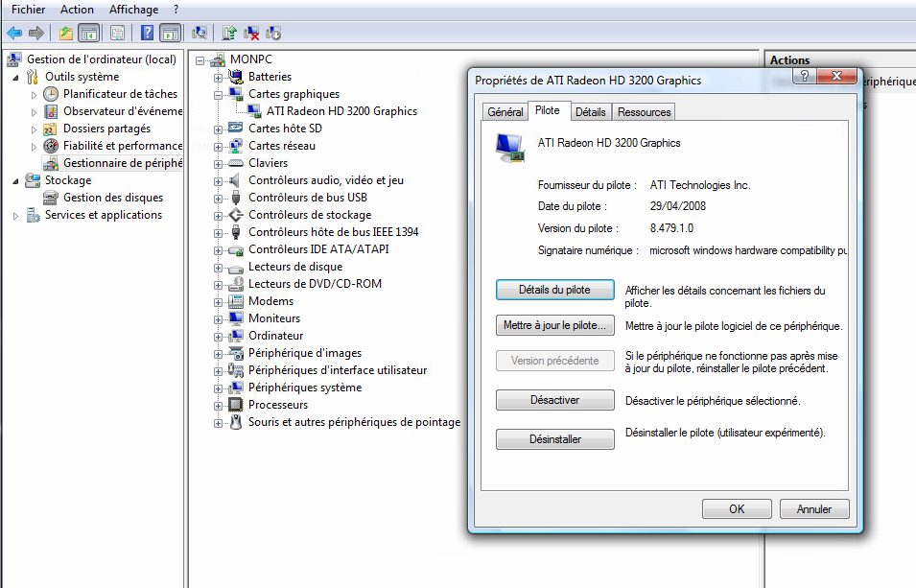Image resolution: width=916 pixels, height=588 pixels.
Task: Click the Contrôleurs de bus USB icon
Action: pyautogui.click(x=235, y=198)
